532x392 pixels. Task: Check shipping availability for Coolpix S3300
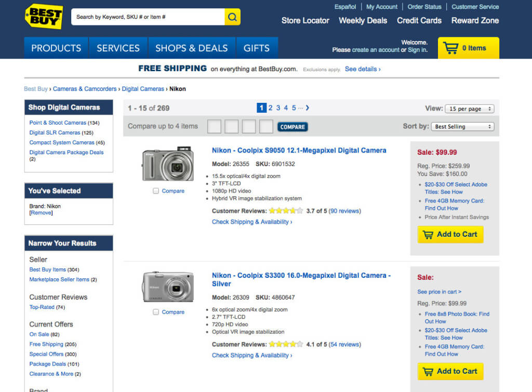[x=252, y=355]
